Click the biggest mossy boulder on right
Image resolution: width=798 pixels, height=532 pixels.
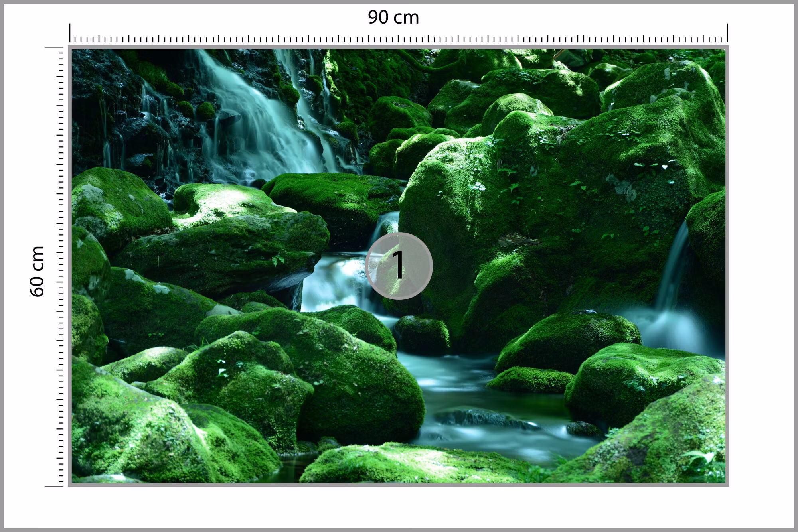coord(559,207)
